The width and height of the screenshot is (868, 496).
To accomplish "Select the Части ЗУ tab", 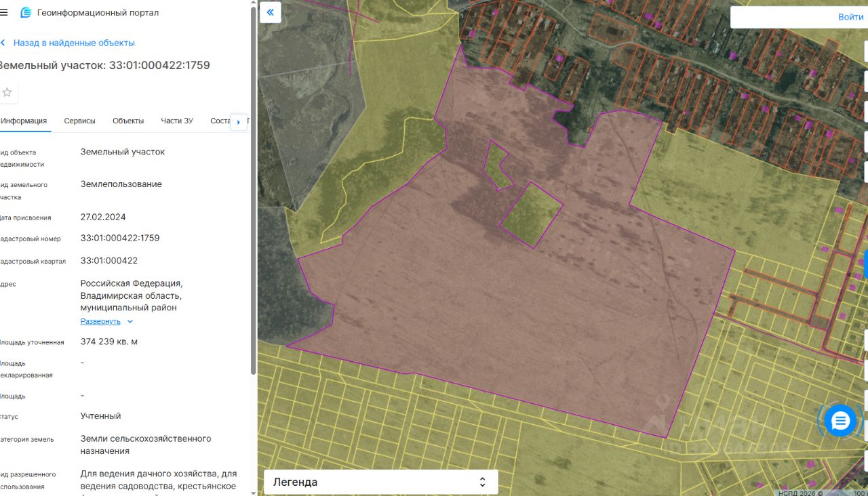I will [177, 121].
